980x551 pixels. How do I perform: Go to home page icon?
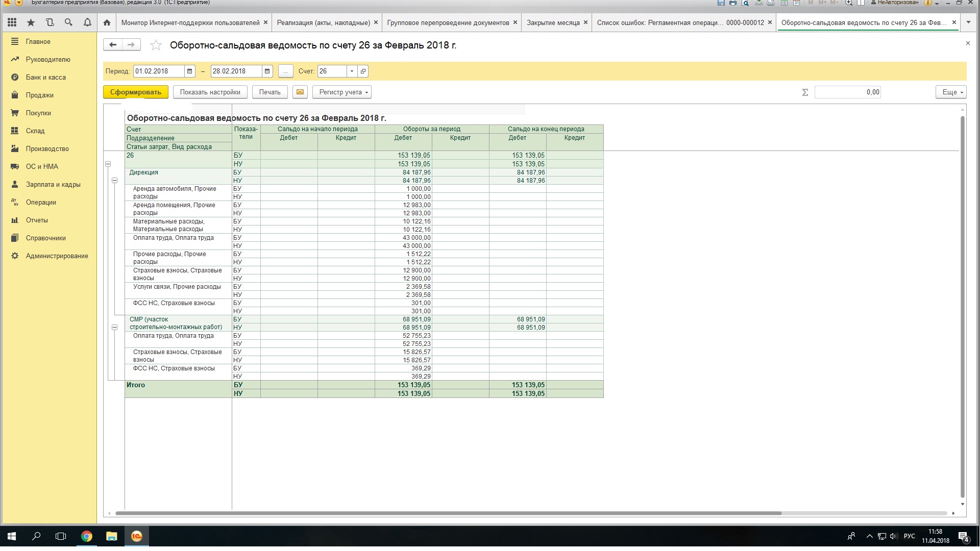pos(107,22)
